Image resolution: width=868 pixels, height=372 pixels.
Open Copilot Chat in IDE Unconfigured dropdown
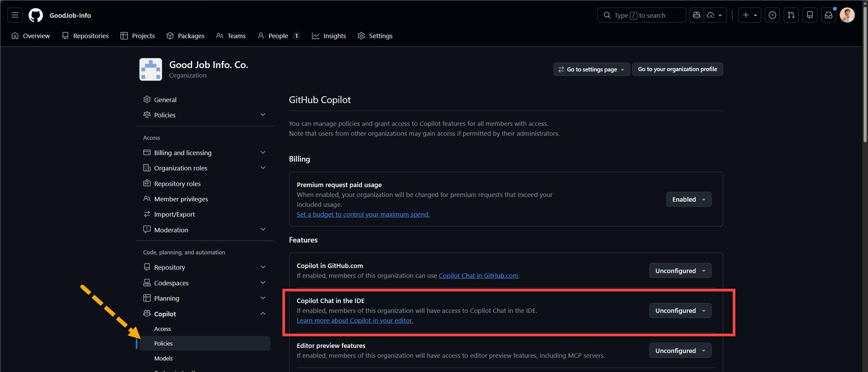point(680,311)
